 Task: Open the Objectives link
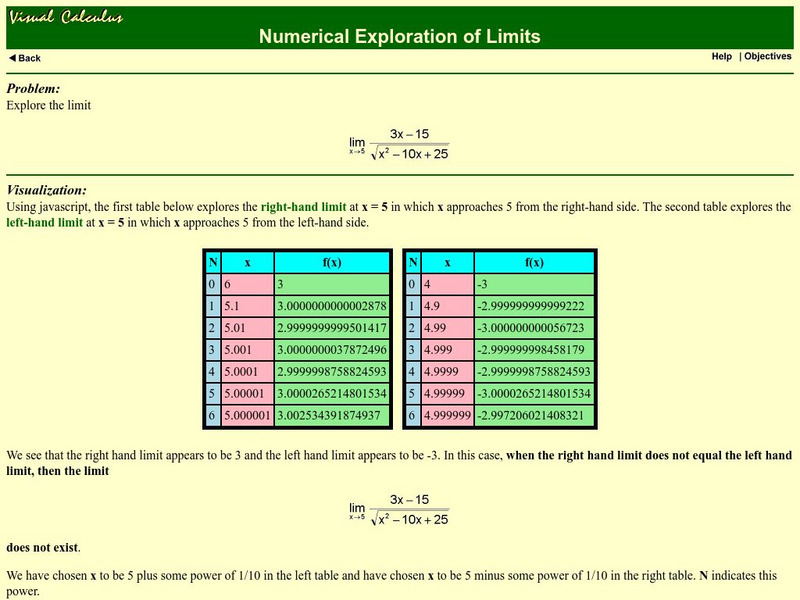click(767, 56)
